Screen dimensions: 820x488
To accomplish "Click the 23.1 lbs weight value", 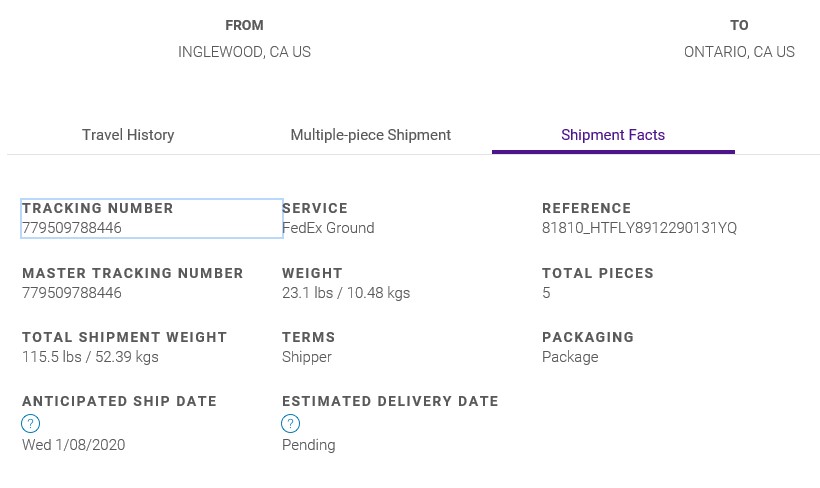I will 346,293.
